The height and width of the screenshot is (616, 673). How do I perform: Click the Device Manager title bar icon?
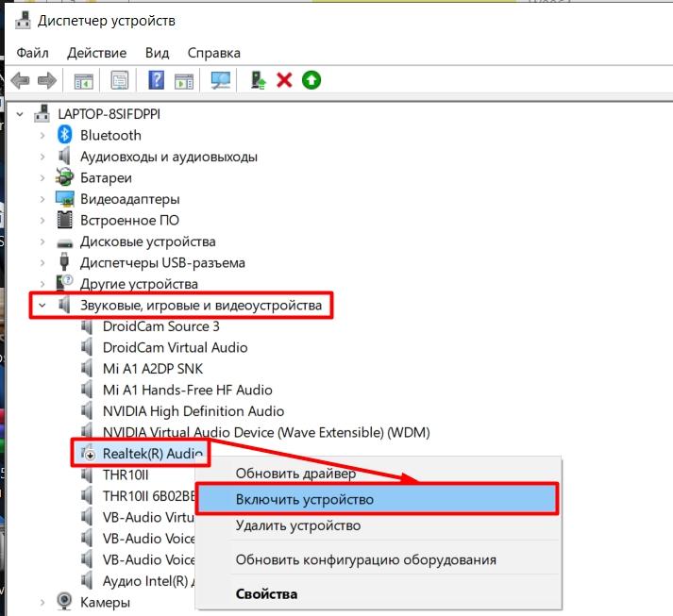[23, 21]
